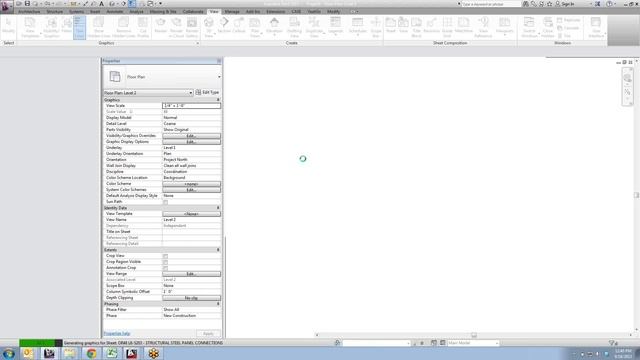Click the Save icon in quick access toolbar

click(27, 4)
